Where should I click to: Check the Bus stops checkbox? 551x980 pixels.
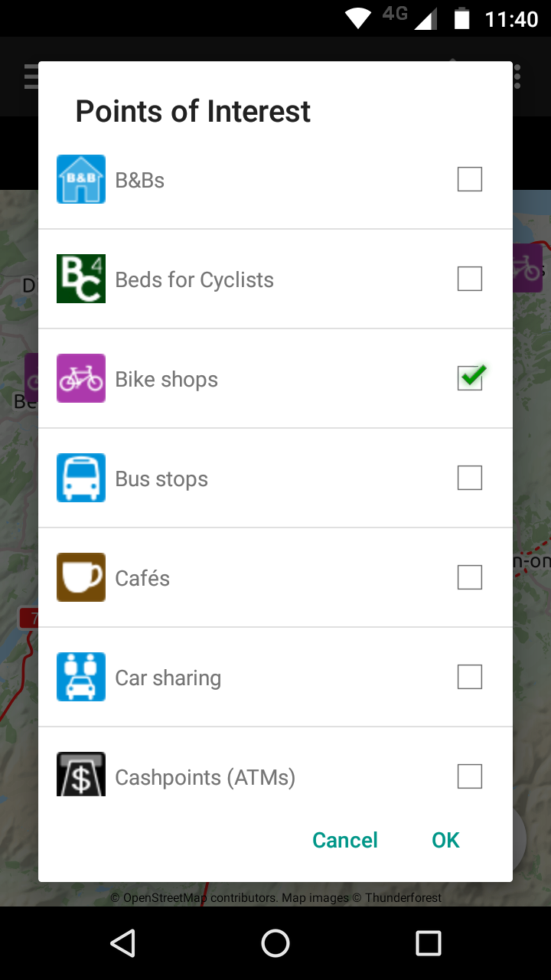click(x=470, y=478)
